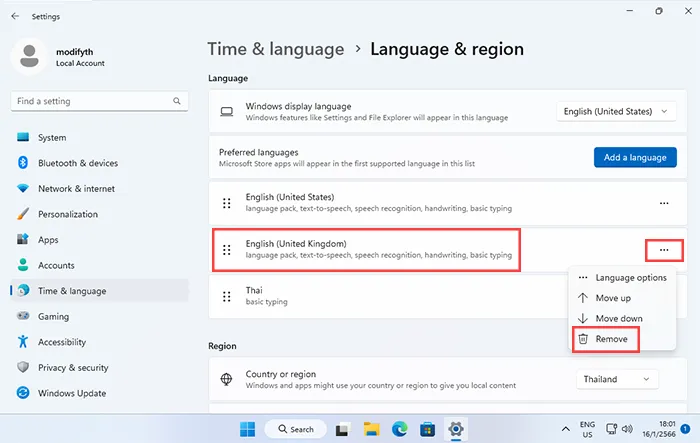Open File Explorer from taskbar
Screen dimensions: 700x443
371,429
